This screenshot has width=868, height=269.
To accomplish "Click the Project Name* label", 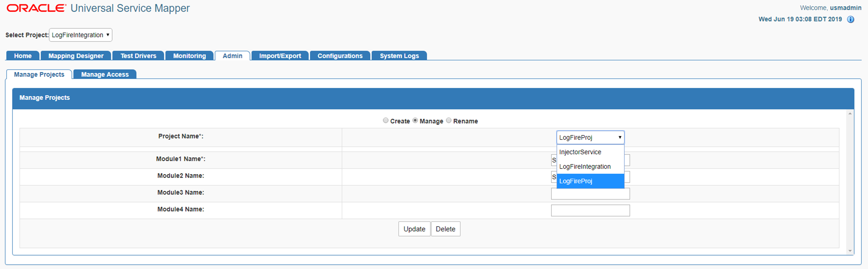I will (x=181, y=136).
